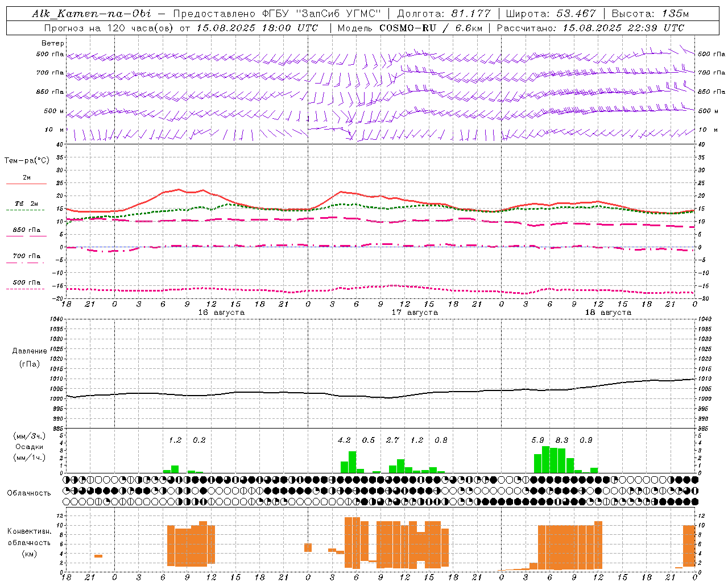This screenshot has height=582, width=728.
Task: Click the 18 августа date label
Action: click(608, 313)
